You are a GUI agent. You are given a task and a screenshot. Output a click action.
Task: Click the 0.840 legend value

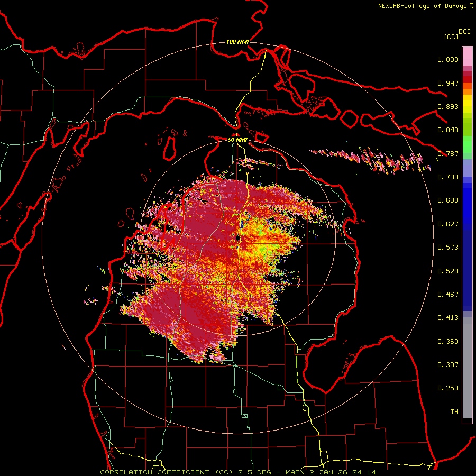coord(448,130)
